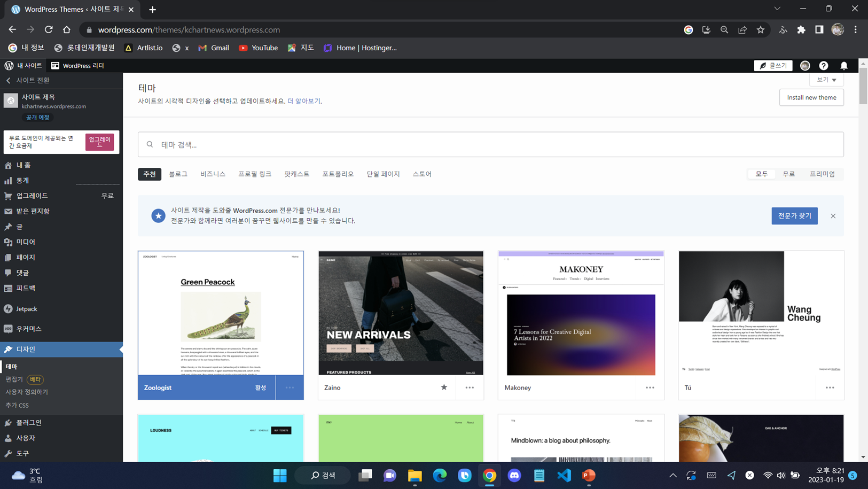868x489 pixels.
Task: Open 플러그인 in sidebar
Action: [61, 423]
